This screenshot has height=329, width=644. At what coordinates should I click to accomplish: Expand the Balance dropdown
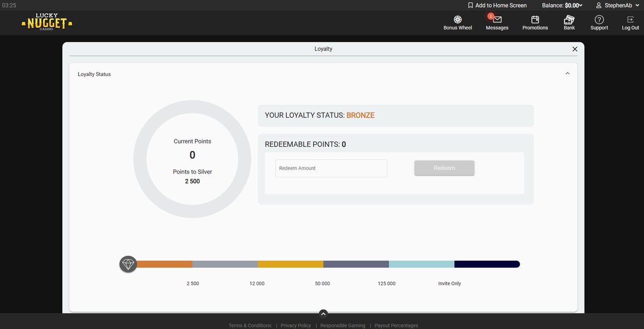[562, 6]
